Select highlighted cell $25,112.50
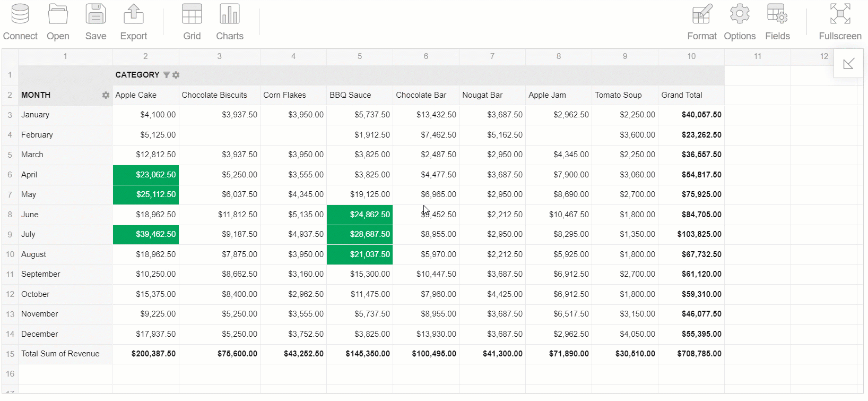The width and height of the screenshot is (868, 401). click(x=146, y=194)
